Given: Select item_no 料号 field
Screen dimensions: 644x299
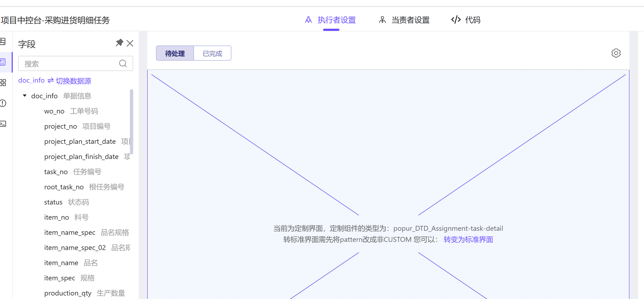Looking at the screenshot, I should click(66, 217).
